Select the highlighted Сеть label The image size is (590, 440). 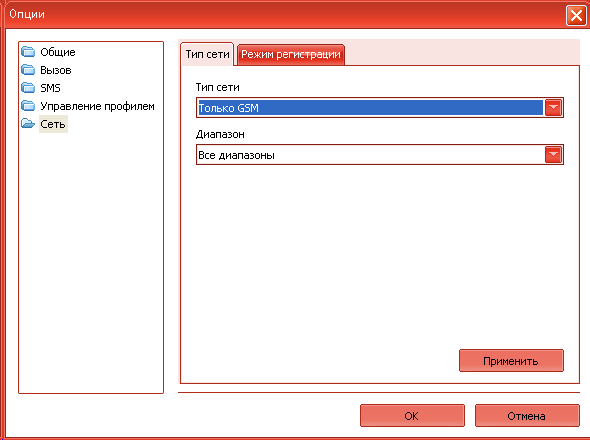coord(53,124)
